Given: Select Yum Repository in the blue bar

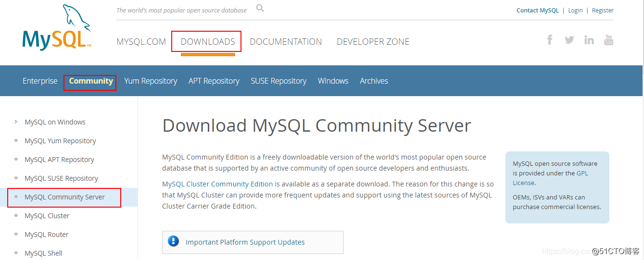Looking at the screenshot, I should 151,81.
